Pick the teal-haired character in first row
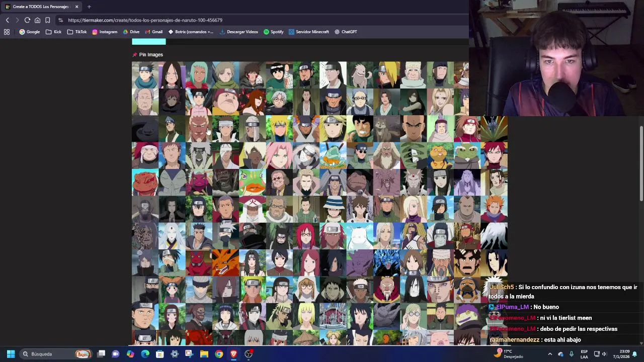Image resolution: width=644 pixels, height=362 pixels. [199, 75]
